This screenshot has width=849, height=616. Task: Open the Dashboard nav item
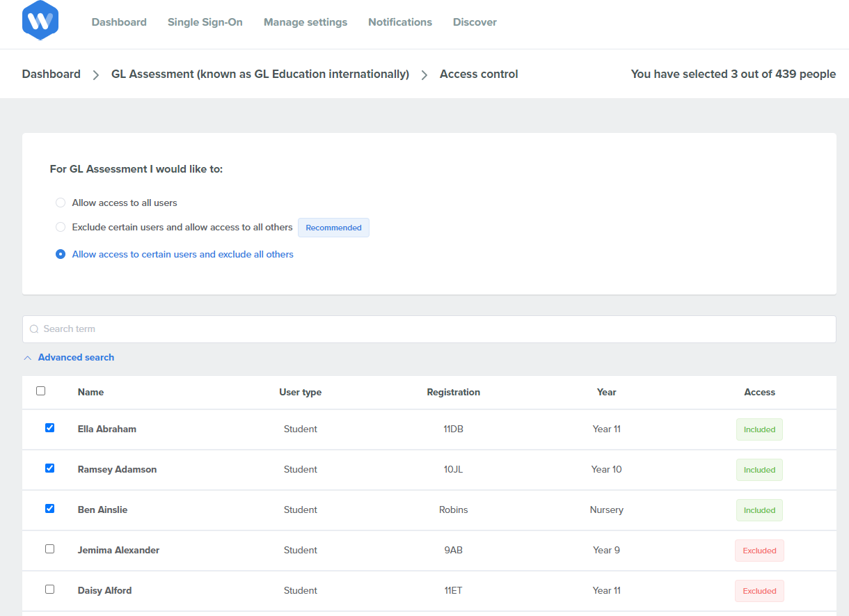click(119, 22)
